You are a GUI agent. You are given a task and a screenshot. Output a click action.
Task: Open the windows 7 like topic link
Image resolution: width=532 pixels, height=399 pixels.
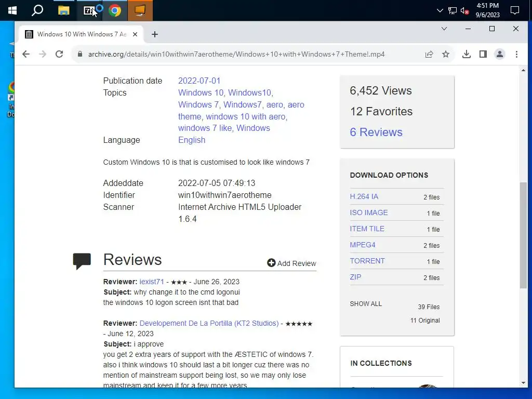[205, 128]
